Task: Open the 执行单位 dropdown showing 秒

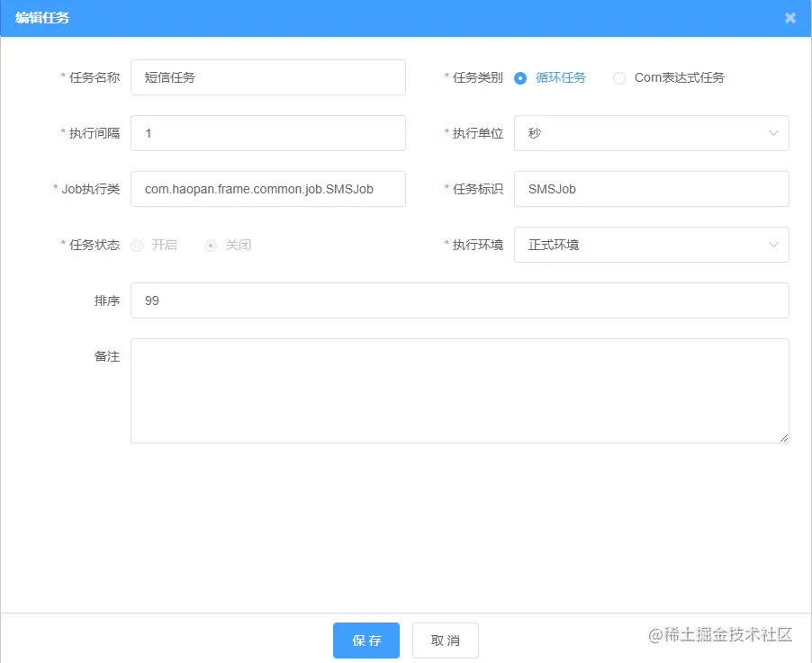Action: point(652,133)
